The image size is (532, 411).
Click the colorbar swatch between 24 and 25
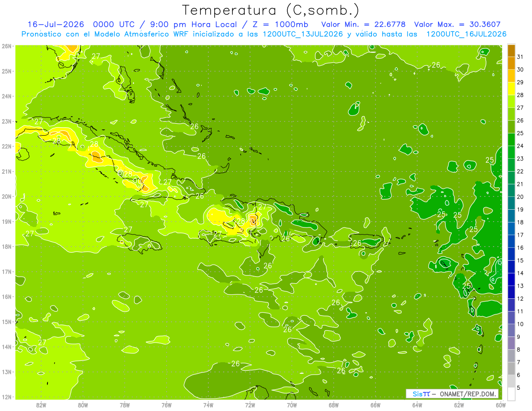[511, 139]
